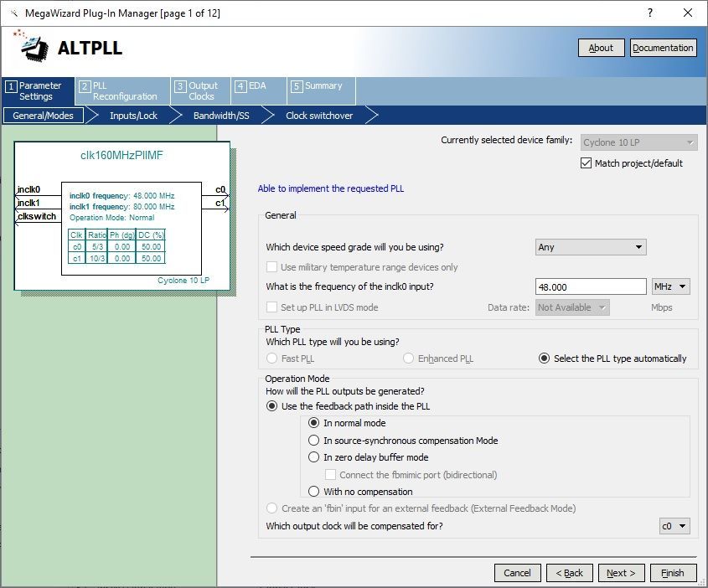Open the compensated output clock dropdown
Image resolution: width=708 pixels, height=588 pixels.
pyautogui.click(x=674, y=526)
